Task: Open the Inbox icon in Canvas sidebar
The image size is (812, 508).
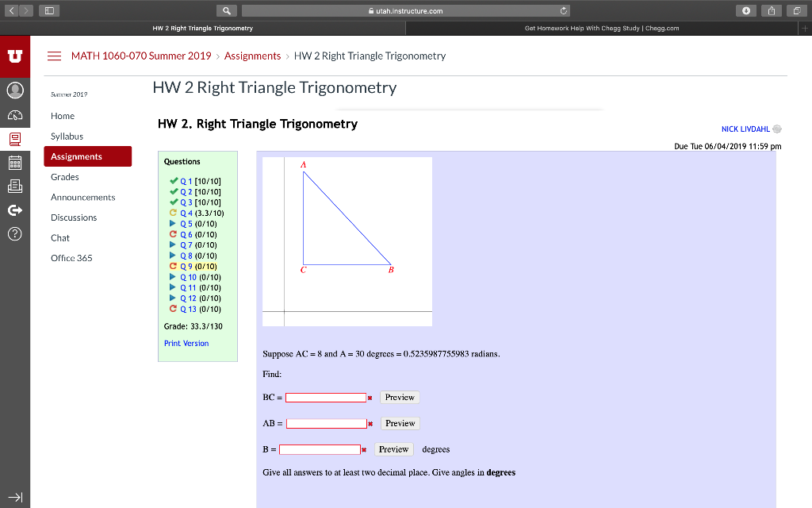Action: tap(14, 187)
